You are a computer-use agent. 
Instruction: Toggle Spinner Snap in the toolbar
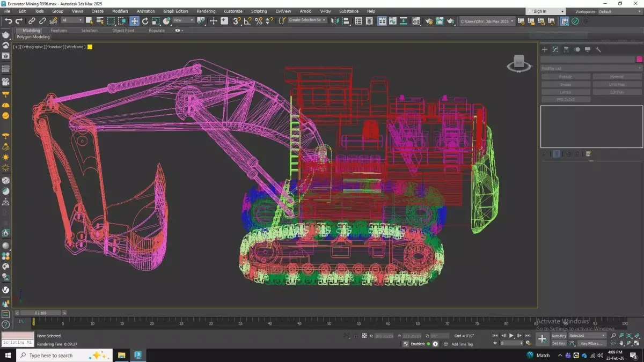(269, 21)
